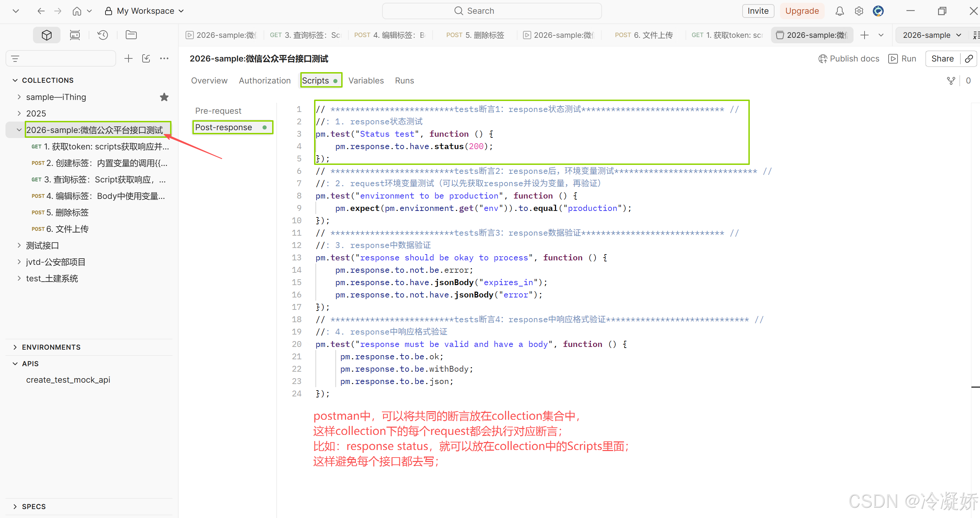This screenshot has height=518, width=980.
Task: Switch to the Overview tab
Action: [x=209, y=81]
